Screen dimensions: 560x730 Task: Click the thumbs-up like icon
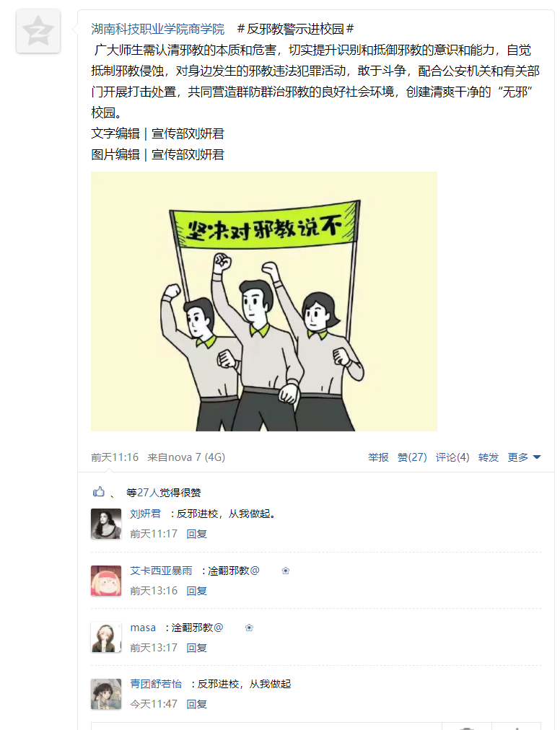point(98,492)
